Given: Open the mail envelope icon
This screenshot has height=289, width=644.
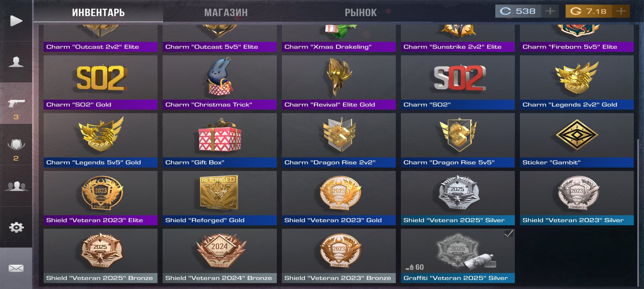Looking at the screenshot, I should [16, 268].
